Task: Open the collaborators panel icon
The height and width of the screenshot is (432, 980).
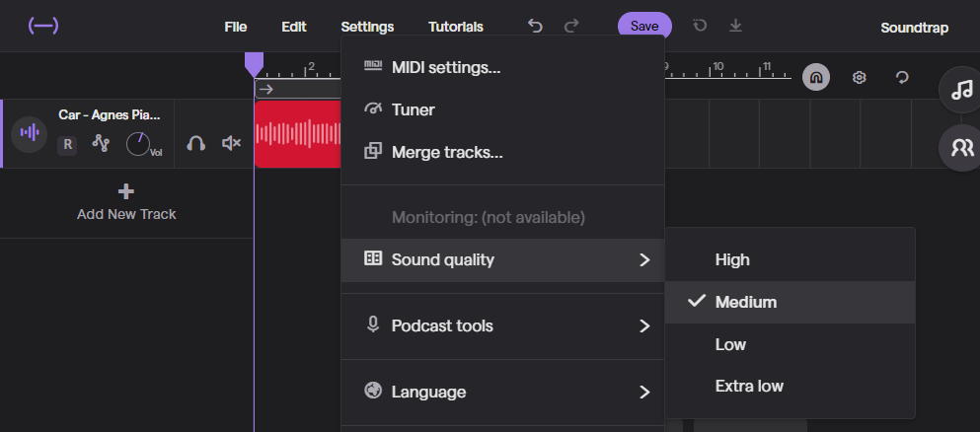Action: pyautogui.click(x=961, y=147)
